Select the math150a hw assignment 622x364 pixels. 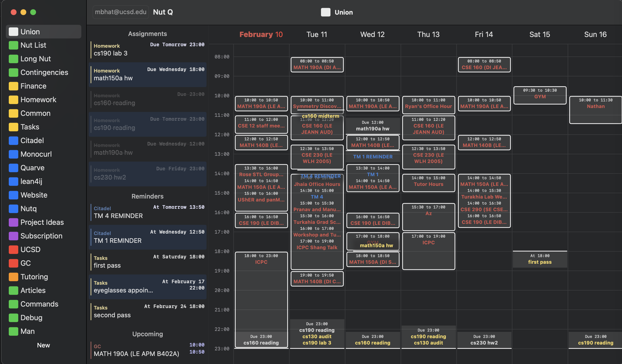tap(148, 74)
